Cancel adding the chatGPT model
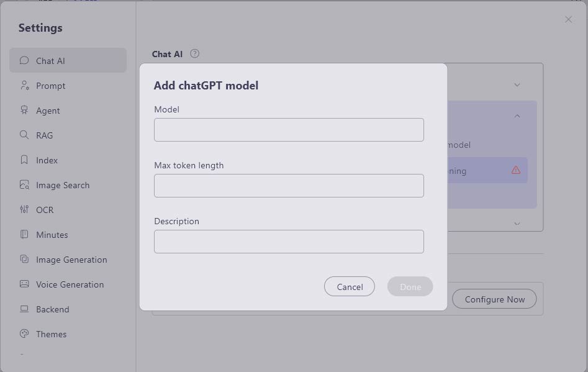 coord(350,286)
